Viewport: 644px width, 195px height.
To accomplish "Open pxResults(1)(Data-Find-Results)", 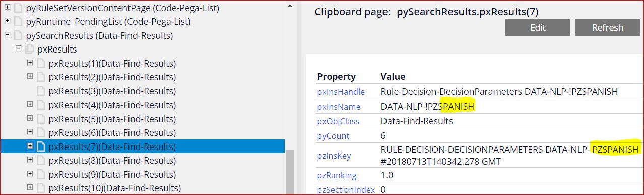I will click(x=112, y=64).
